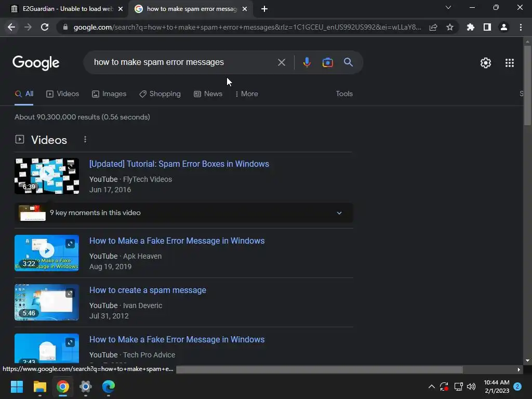
Task: Click the vertical page scrollbar thumb
Action: (x=527, y=86)
